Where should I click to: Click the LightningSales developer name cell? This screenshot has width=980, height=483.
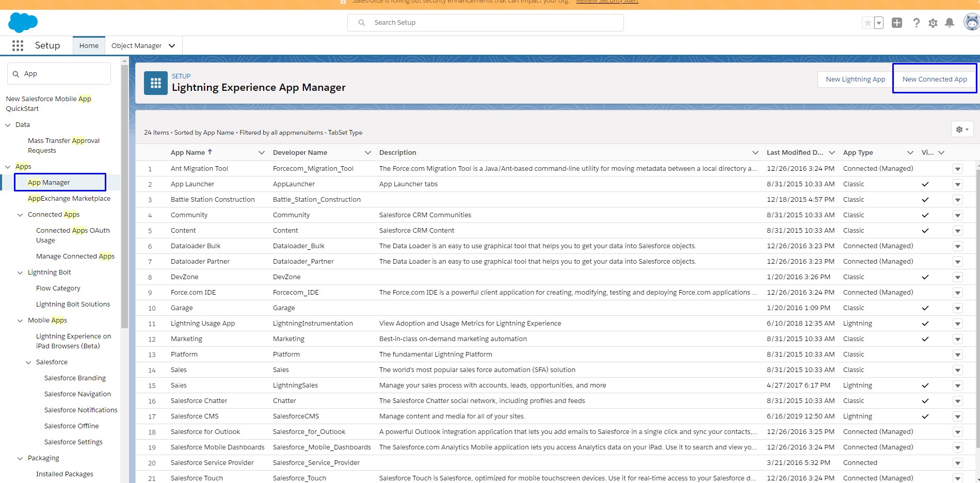[295, 385]
